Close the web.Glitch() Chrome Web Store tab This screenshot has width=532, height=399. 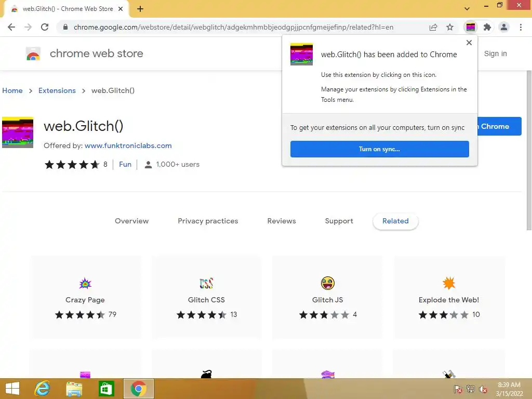[121, 9]
